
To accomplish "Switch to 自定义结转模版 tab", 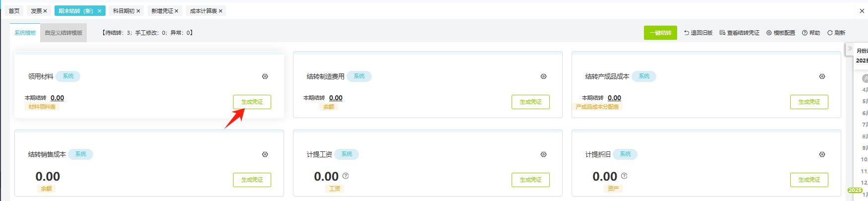I will click(x=63, y=33).
